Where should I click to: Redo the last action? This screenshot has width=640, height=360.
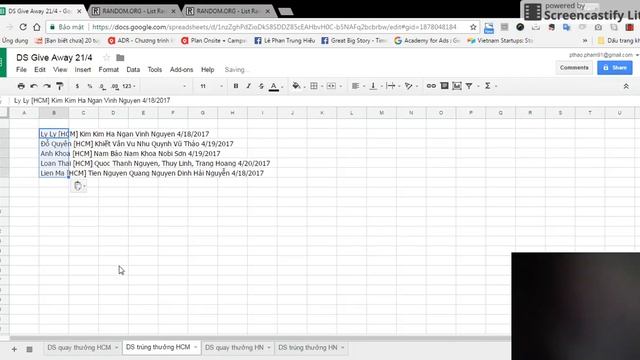[47, 86]
